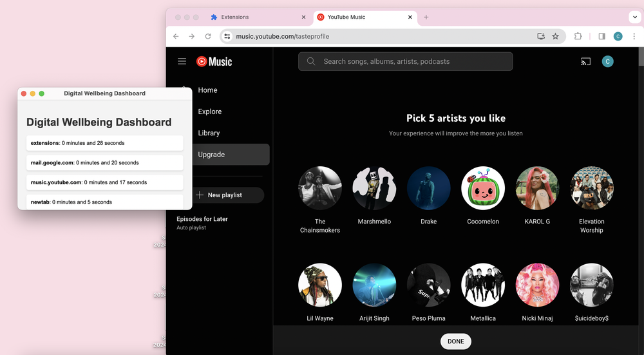Select the Drake artist thumbnail
This screenshot has height=355, width=644.
[428, 188]
